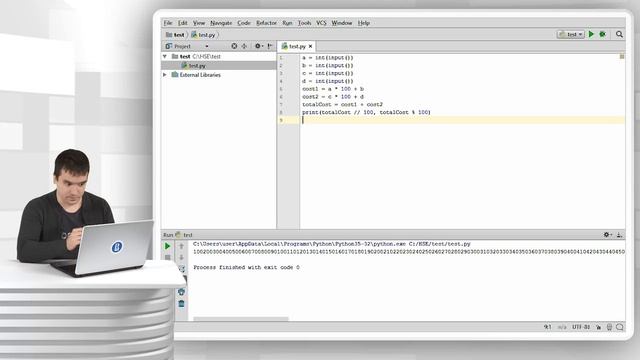Click the inspector (hector) icon in status bar
Viewport: 640px width, 360px height.
609,327
